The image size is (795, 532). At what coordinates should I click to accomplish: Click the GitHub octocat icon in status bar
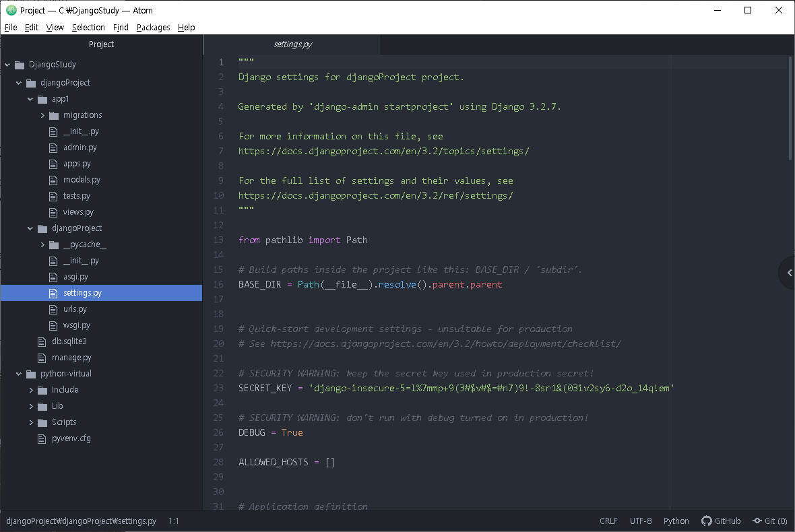(706, 521)
